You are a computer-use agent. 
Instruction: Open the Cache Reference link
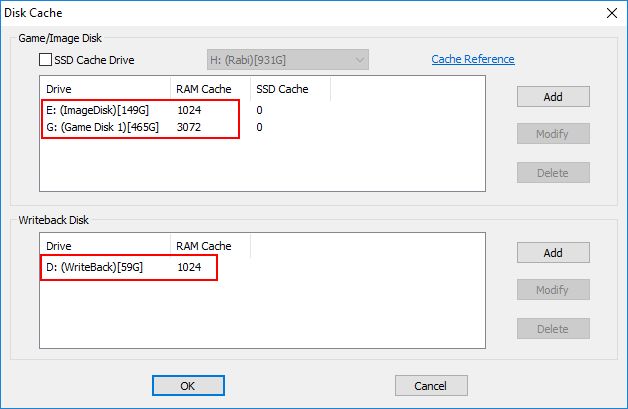pyautogui.click(x=473, y=59)
